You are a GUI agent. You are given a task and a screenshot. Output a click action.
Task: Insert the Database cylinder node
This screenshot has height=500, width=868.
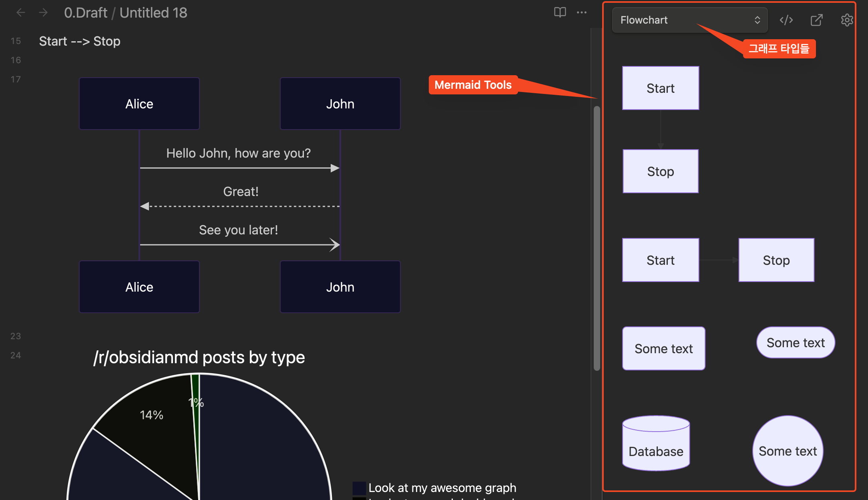(656, 443)
